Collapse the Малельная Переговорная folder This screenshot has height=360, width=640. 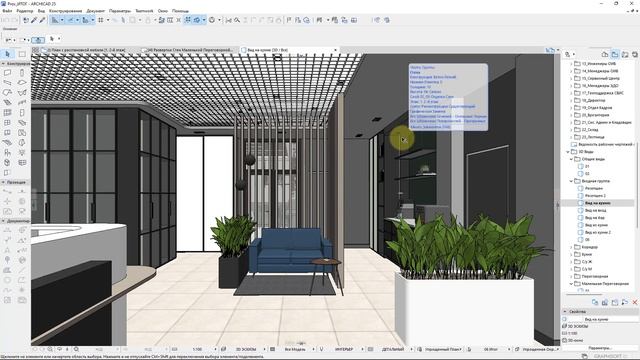(571, 284)
